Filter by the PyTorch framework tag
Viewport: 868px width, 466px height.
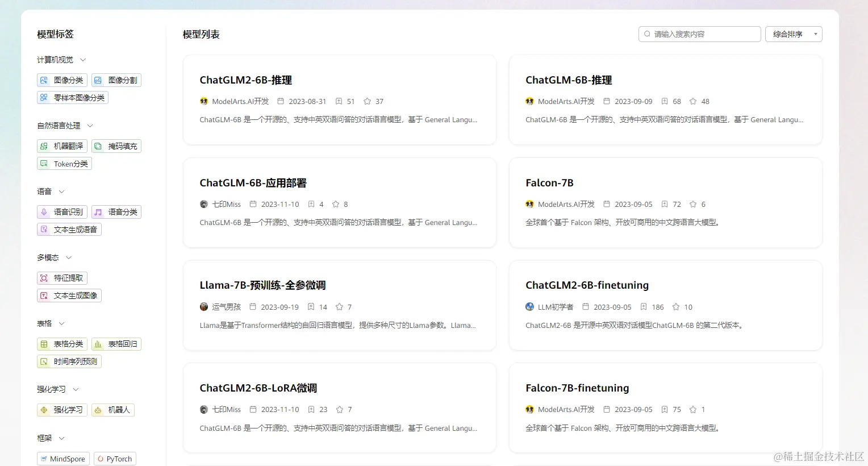(x=115, y=459)
